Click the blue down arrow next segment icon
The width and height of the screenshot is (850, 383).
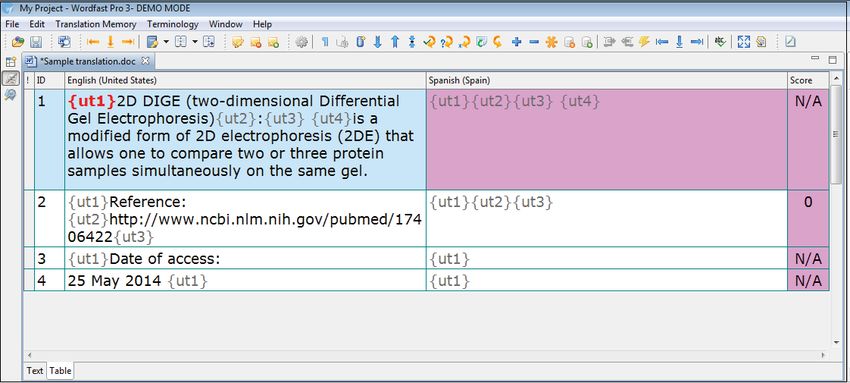(378, 42)
